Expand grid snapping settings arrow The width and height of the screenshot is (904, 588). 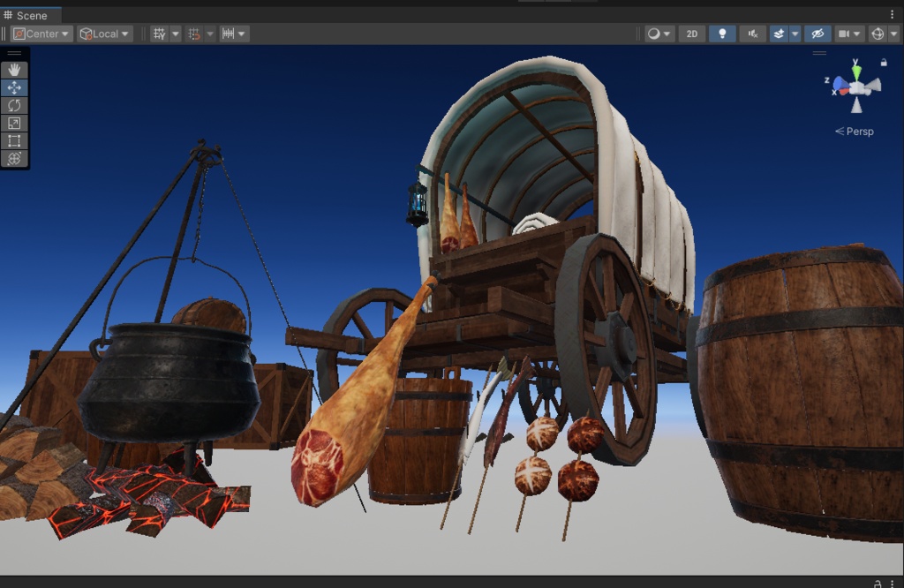point(210,34)
